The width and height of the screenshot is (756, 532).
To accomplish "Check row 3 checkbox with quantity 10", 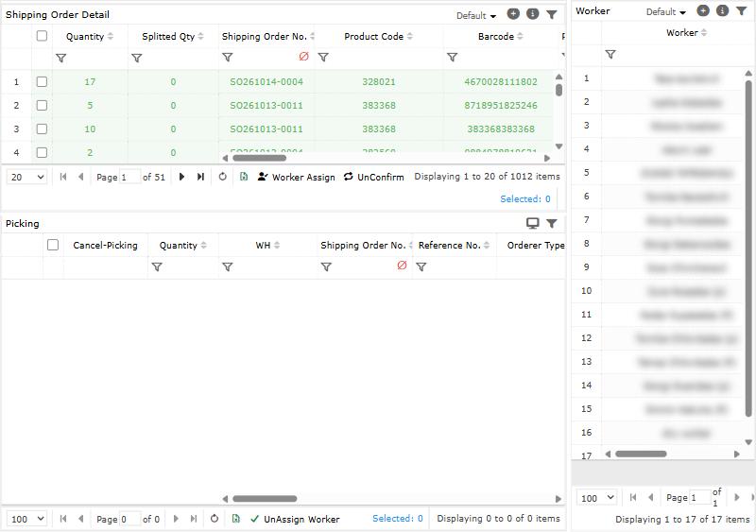I will click(x=42, y=129).
